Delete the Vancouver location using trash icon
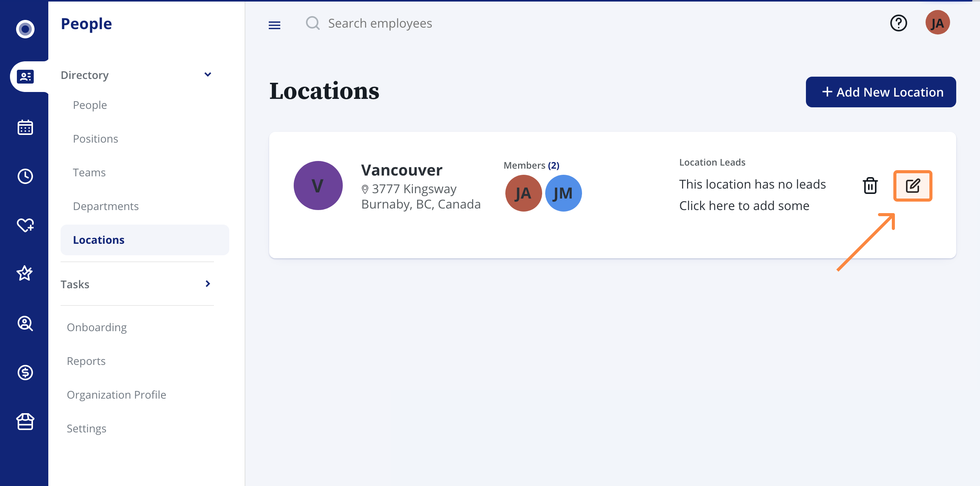Screen dimensions: 980x486 (x=870, y=186)
